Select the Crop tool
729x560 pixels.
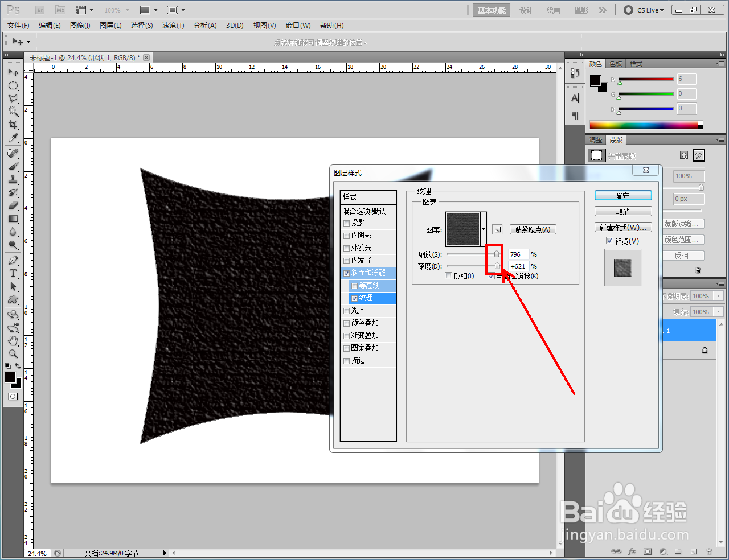pyautogui.click(x=13, y=125)
